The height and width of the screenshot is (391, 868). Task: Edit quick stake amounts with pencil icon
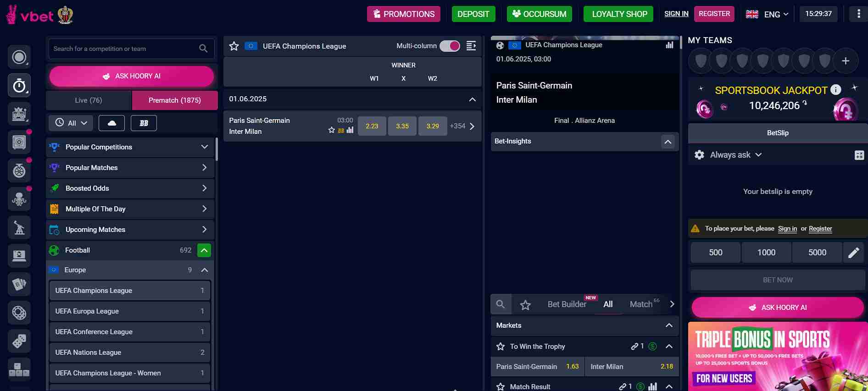853,253
